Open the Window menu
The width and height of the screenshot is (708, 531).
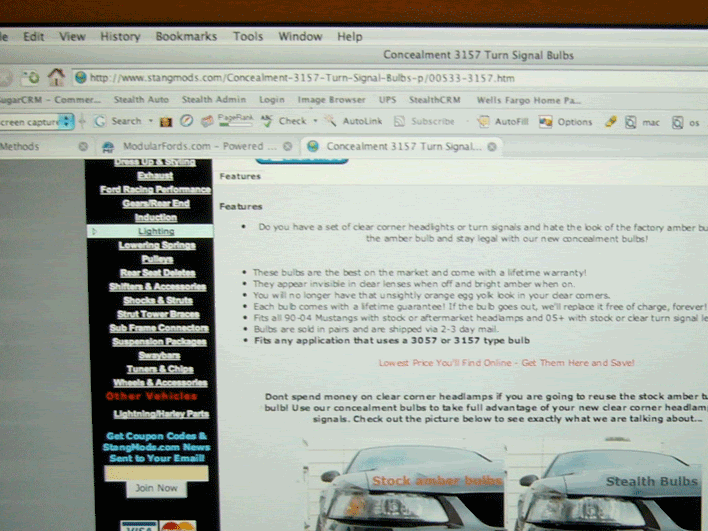(x=300, y=37)
